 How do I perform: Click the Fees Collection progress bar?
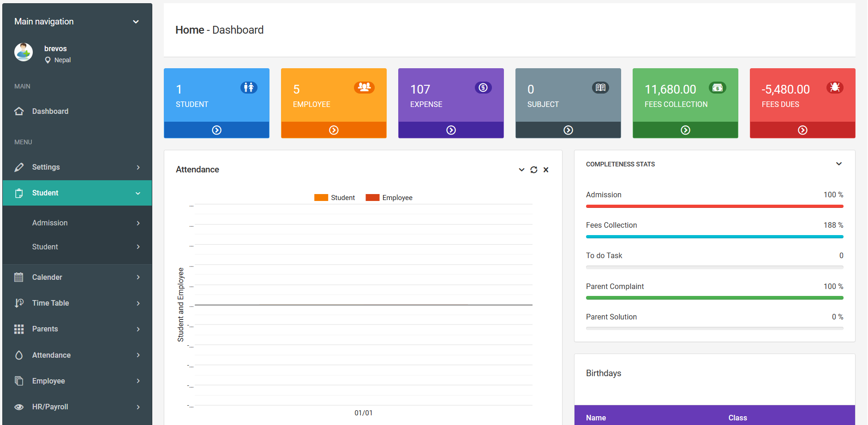[714, 237]
